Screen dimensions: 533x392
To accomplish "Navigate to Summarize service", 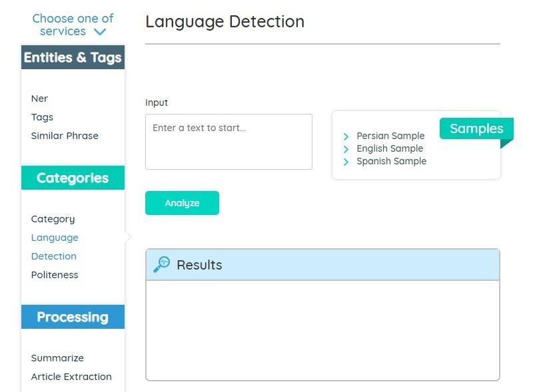I will click(x=57, y=358).
